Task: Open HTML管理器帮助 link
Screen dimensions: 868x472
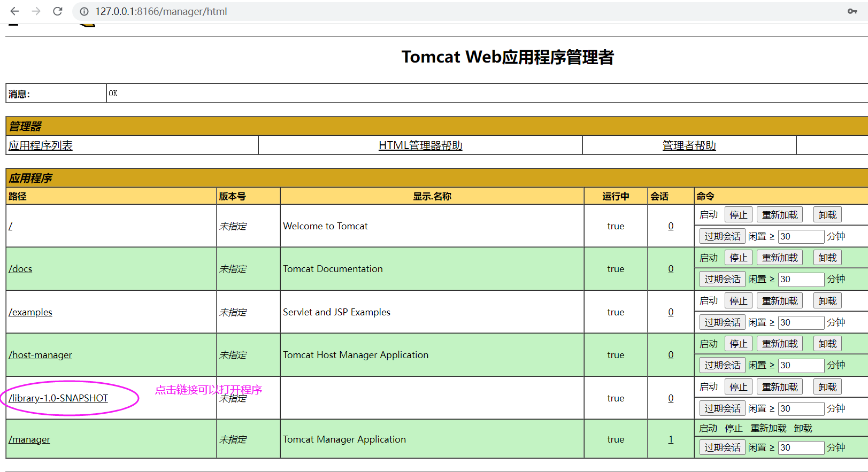Action: [x=420, y=145]
